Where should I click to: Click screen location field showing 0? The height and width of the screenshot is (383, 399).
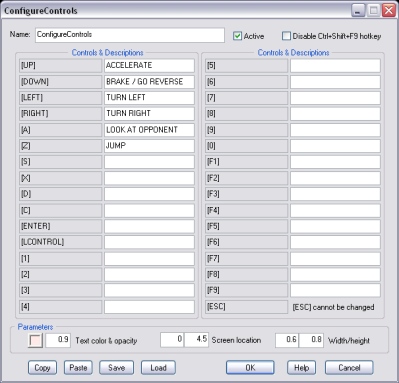pos(172,340)
